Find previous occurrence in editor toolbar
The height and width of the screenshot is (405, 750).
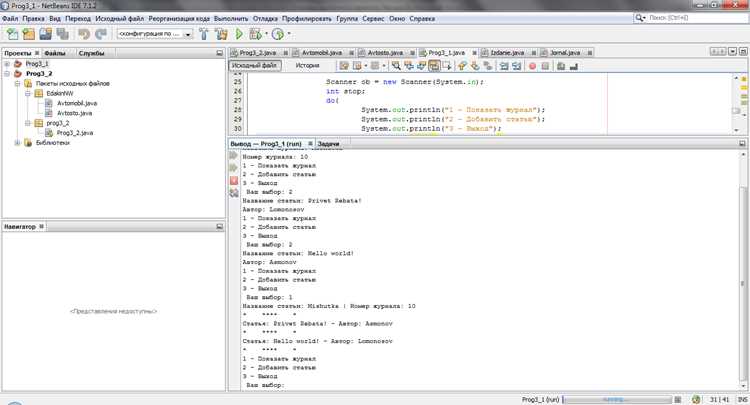[x=408, y=66]
